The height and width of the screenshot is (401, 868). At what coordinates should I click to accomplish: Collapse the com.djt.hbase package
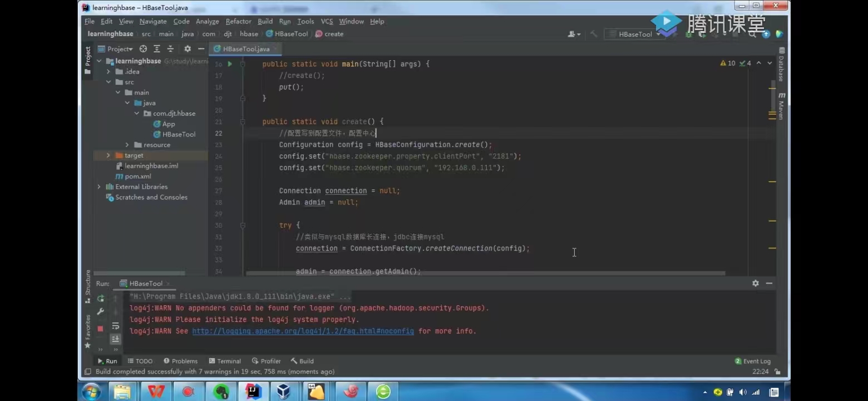pyautogui.click(x=137, y=114)
